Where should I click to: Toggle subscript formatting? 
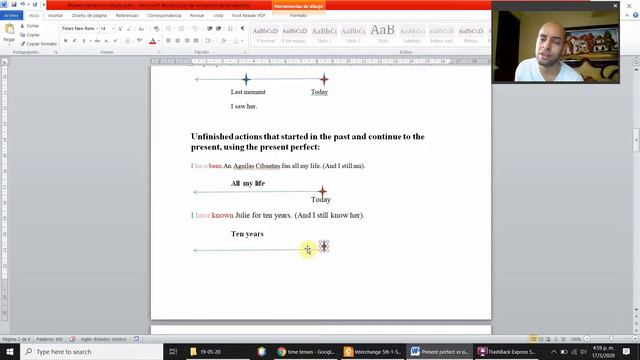coord(106,41)
